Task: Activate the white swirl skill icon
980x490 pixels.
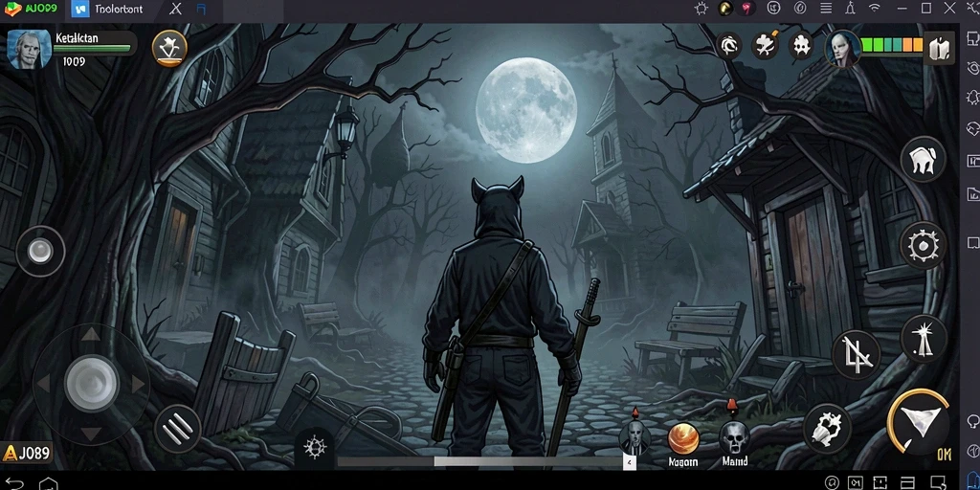Action: [729, 46]
